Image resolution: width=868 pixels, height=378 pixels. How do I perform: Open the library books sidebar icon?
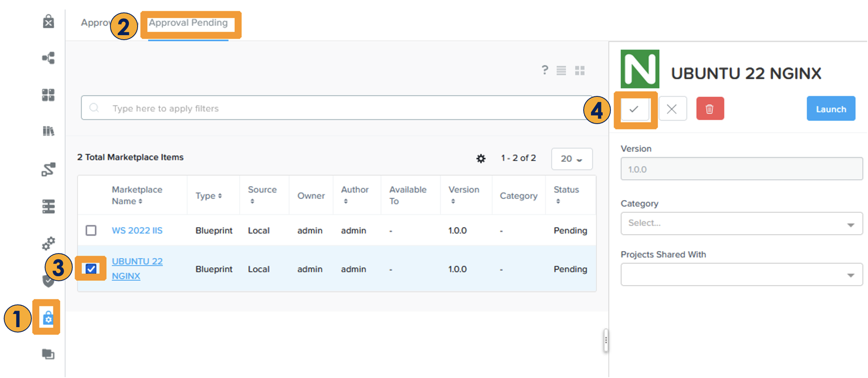pyautogui.click(x=48, y=131)
